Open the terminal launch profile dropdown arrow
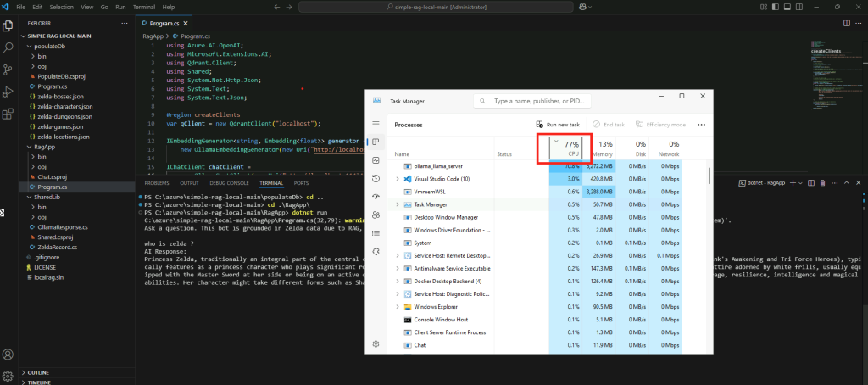Viewport: 868px width, 385px height. [x=800, y=183]
